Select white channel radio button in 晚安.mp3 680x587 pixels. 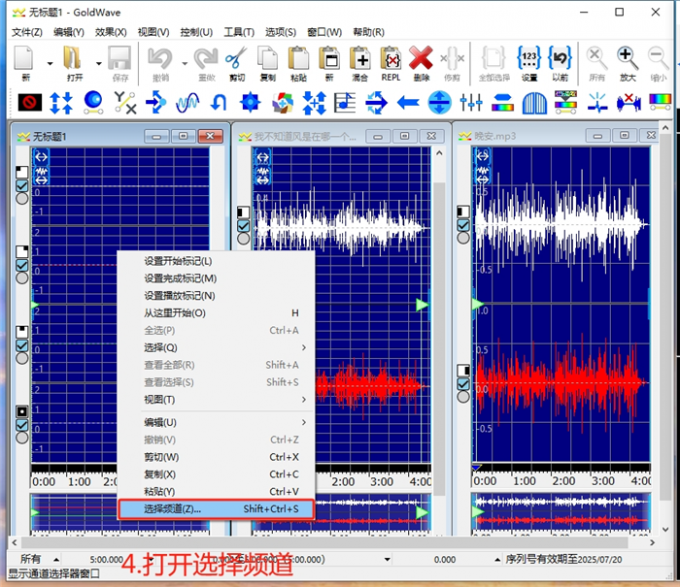tap(463, 238)
